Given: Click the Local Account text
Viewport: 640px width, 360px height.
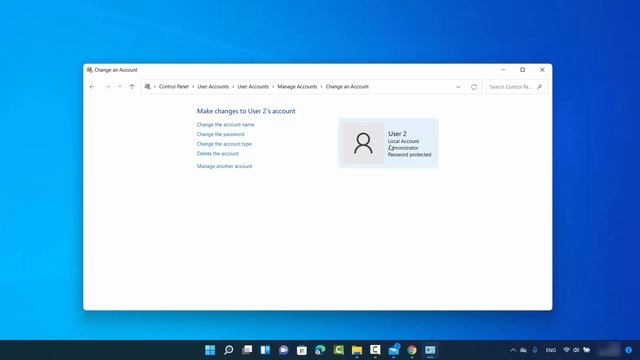Looking at the screenshot, I should tap(403, 141).
